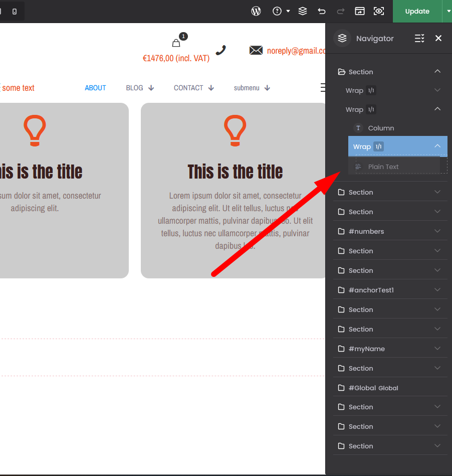
Task: Open the CONTACT menu item
Action: 188,88
